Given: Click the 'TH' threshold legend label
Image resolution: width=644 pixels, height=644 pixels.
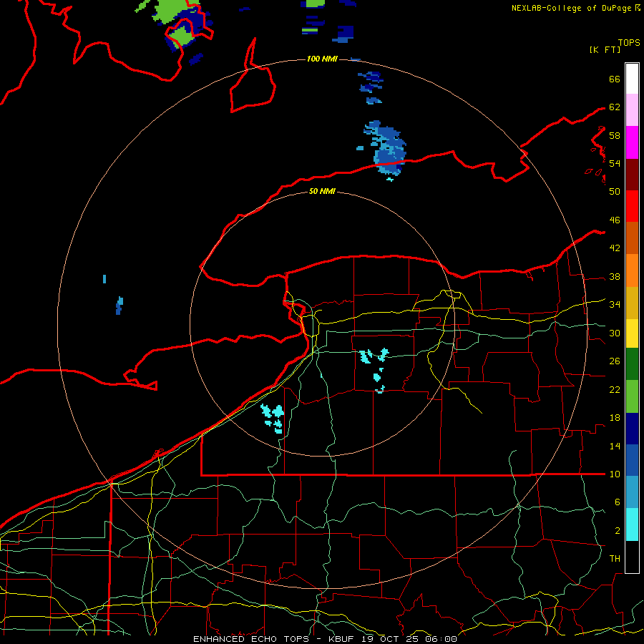Looking at the screenshot, I should (615, 558).
